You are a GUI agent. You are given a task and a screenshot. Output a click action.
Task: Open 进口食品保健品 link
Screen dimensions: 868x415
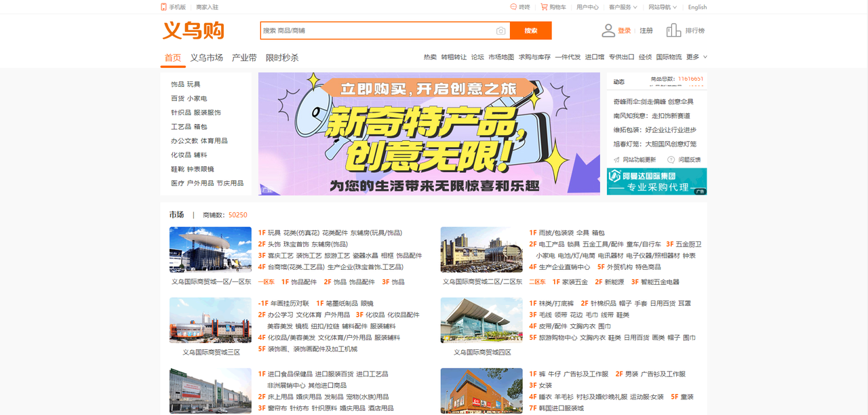pos(290,374)
